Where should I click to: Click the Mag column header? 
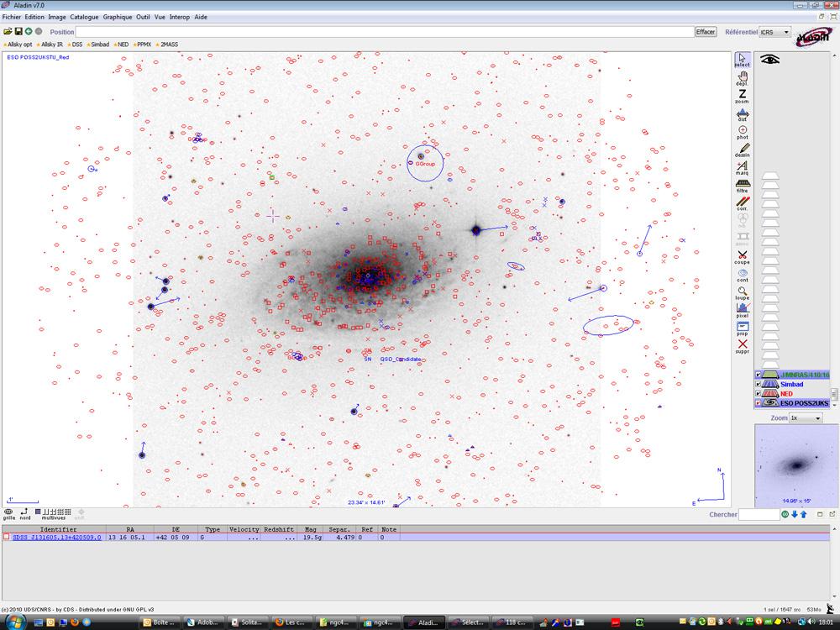pyautogui.click(x=310, y=529)
